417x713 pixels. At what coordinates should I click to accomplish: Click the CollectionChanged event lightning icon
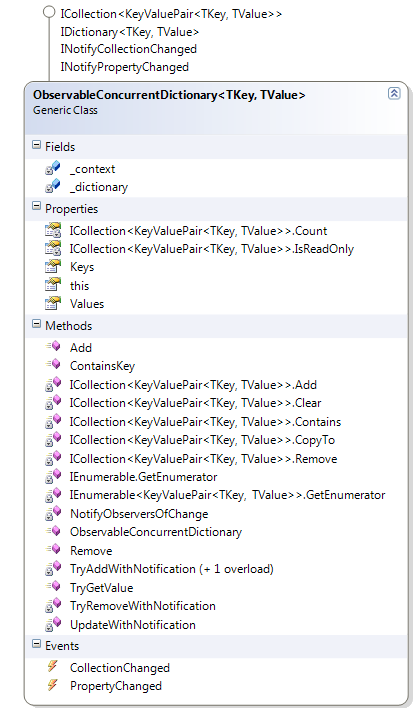[x=53, y=667]
